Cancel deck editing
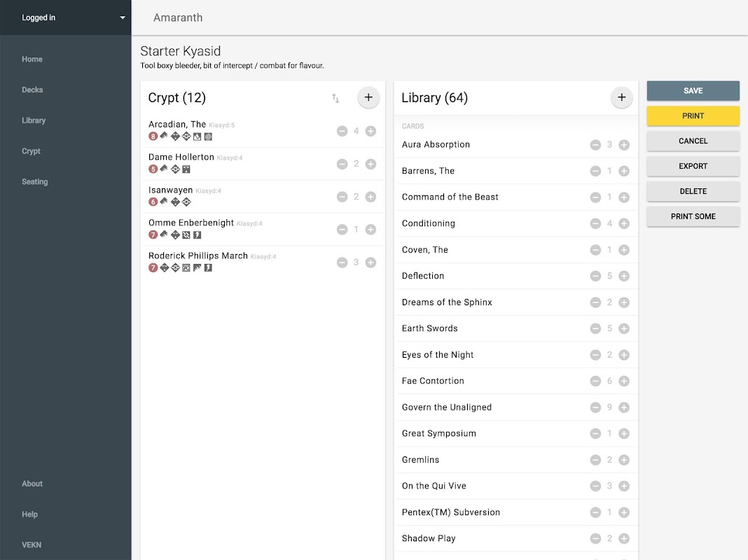 (x=693, y=141)
